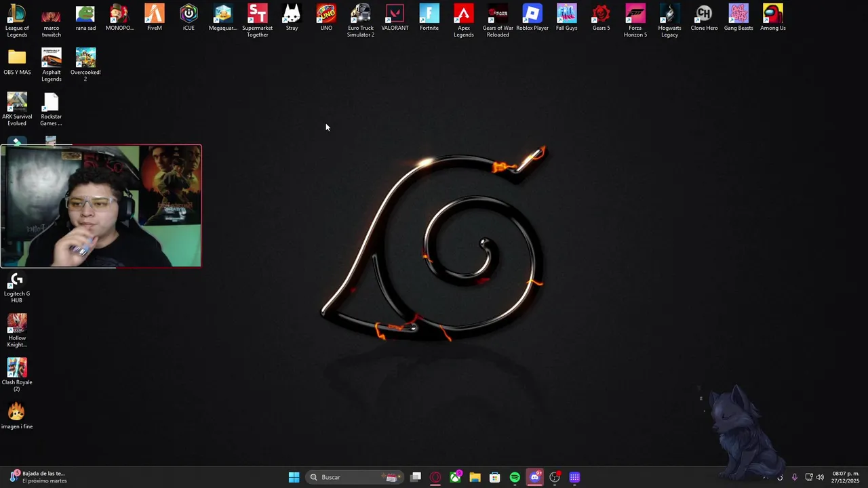Open the Xbox app in taskbar
This screenshot has width=868, height=488.
pos(455,477)
